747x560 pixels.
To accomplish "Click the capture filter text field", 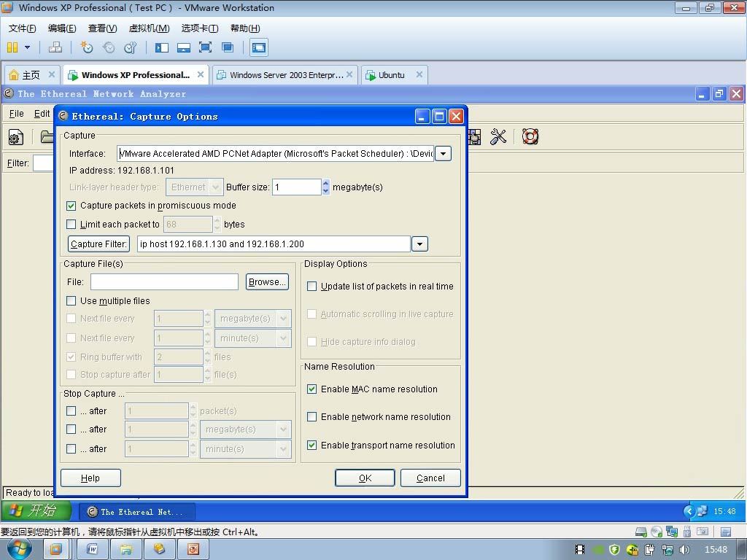I will click(274, 244).
